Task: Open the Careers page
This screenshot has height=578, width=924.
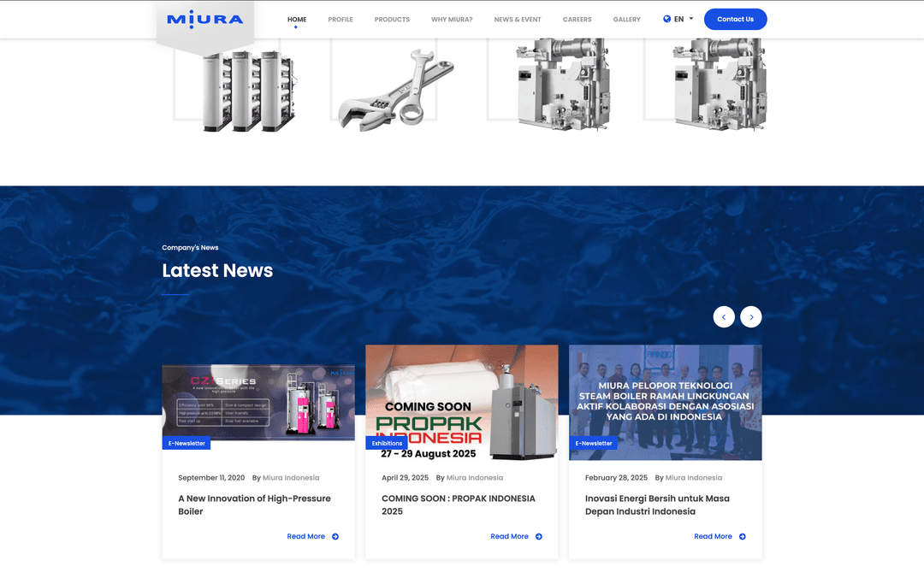Action: pos(577,20)
